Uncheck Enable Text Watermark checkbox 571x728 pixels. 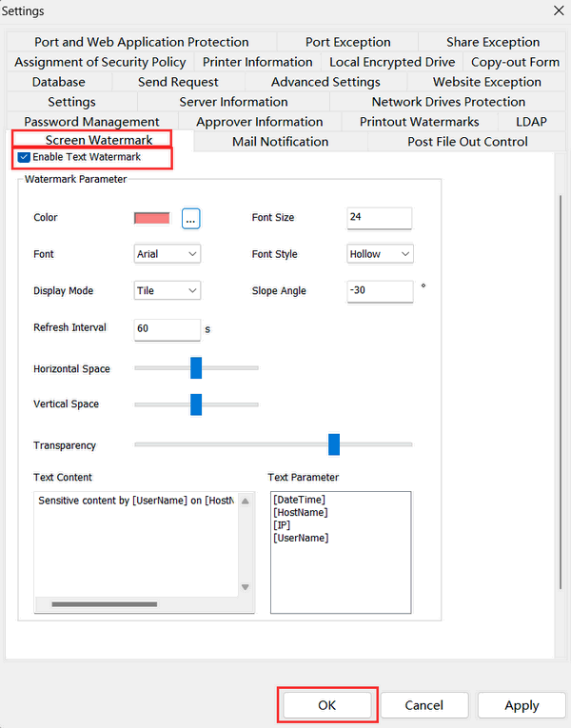pos(25,157)
